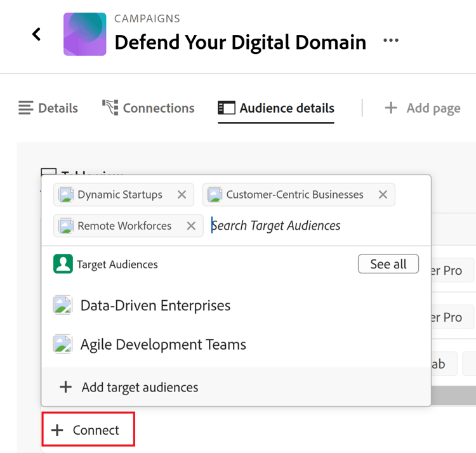Open the Connections tab

(x=149, y=108)
